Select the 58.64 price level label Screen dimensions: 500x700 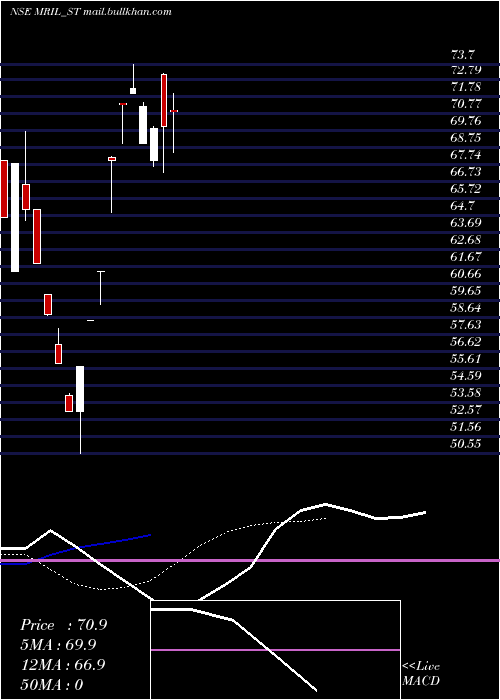point(466,308)
